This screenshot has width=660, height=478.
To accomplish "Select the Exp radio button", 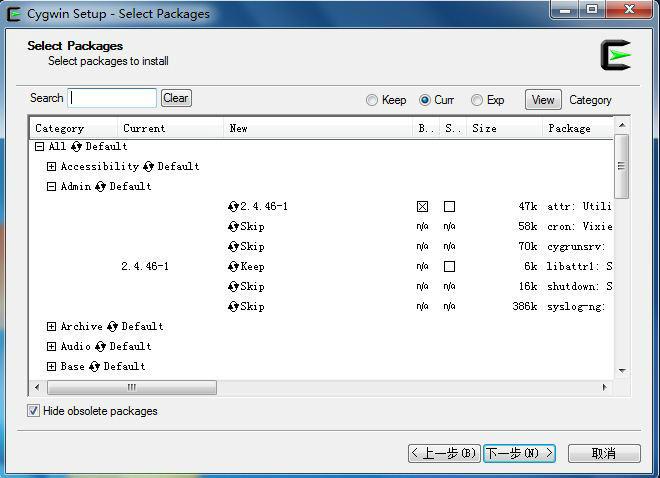I will (477, 100).
